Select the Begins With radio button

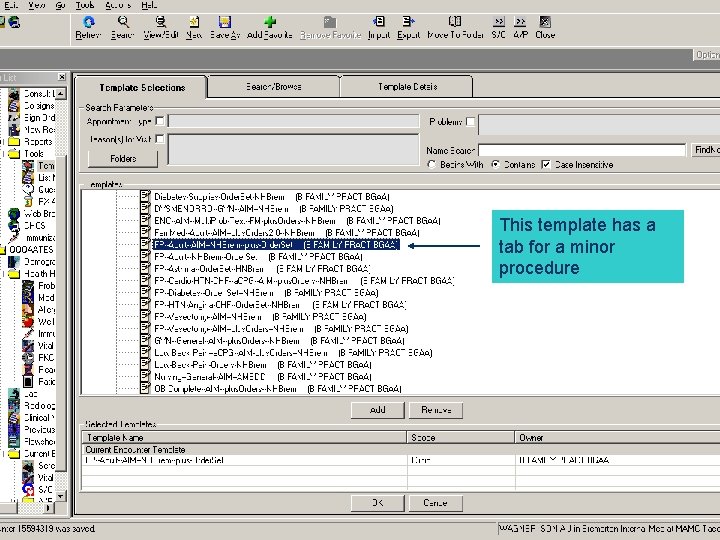pyautogui.click(x=432, y=164)
